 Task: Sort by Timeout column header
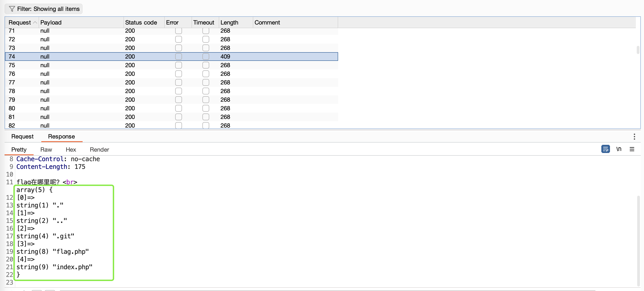[x=205, y=22]
